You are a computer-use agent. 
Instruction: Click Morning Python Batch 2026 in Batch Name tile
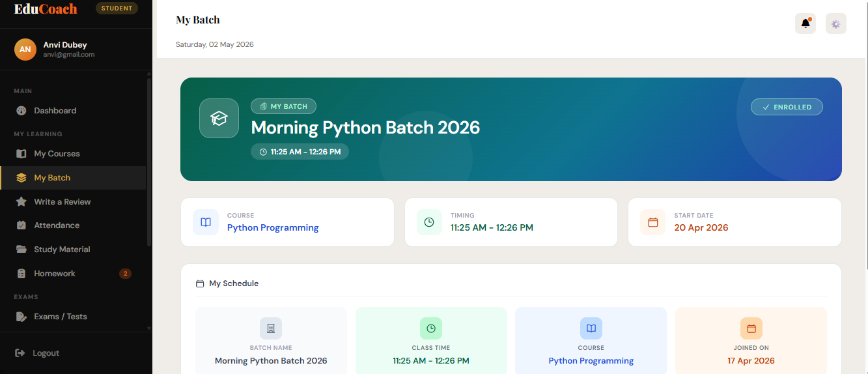[x=271, y=361]
